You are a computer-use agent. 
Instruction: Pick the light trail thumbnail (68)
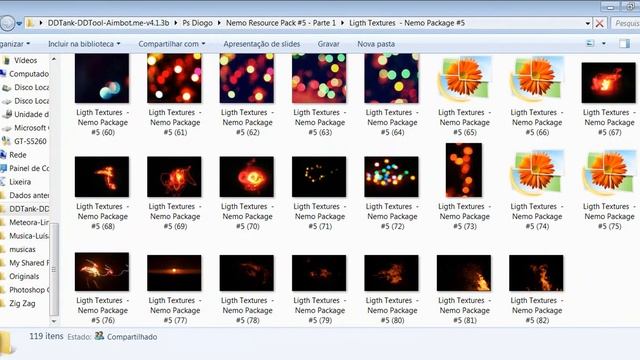click(102, 177)
